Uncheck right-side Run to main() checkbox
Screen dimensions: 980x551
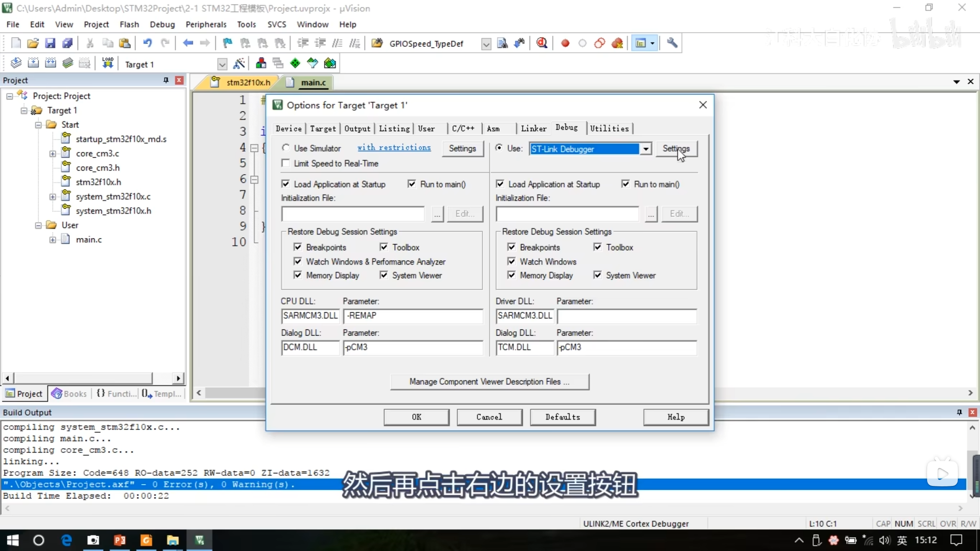pos(626,184)
